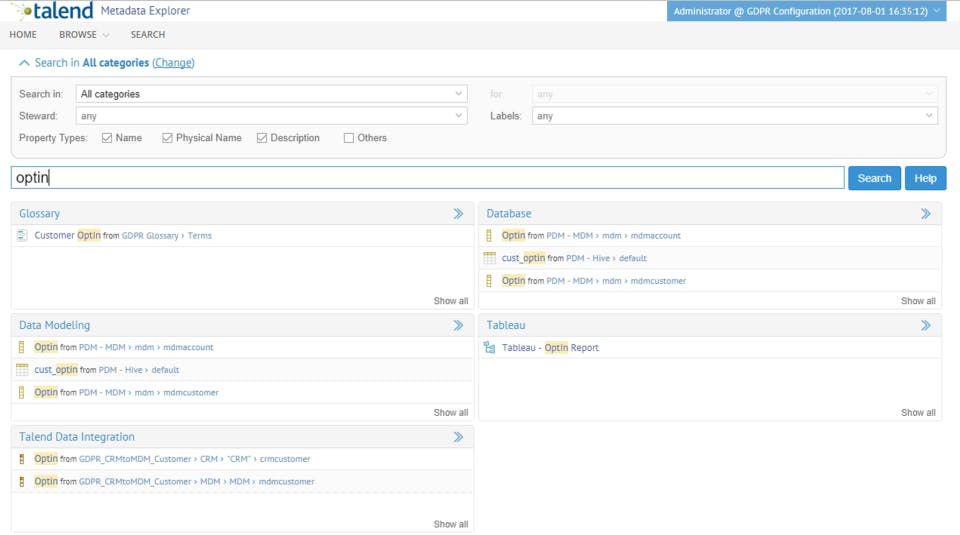Collapse the Search in All categories section

(24, 63)
